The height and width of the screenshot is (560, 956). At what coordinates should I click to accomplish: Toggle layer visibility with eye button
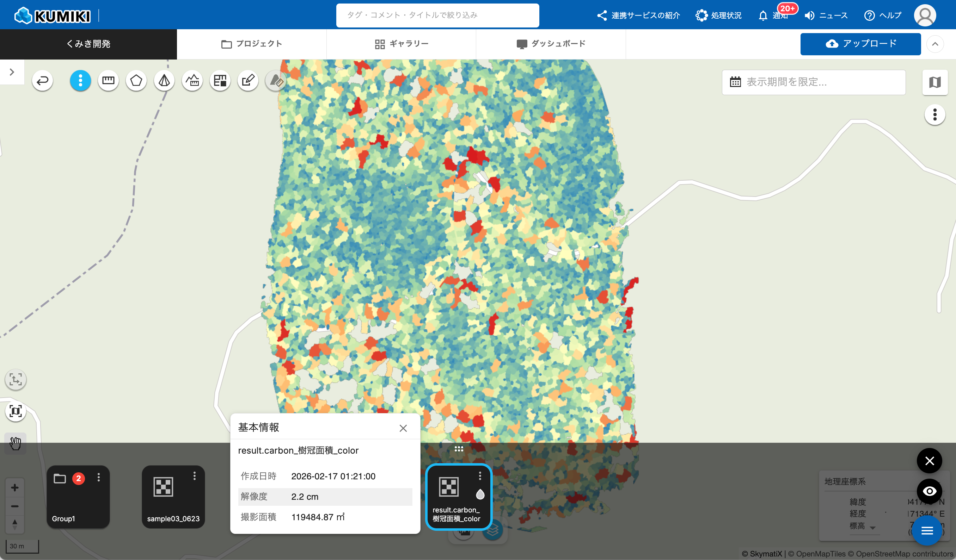click(x=929, y=491)
